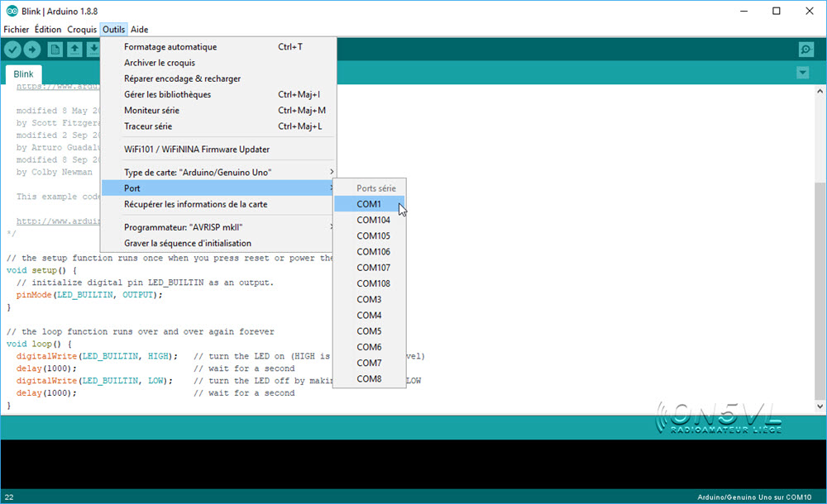Click 'Arduino/Genuino Uno sur COM10' status text

754,497
